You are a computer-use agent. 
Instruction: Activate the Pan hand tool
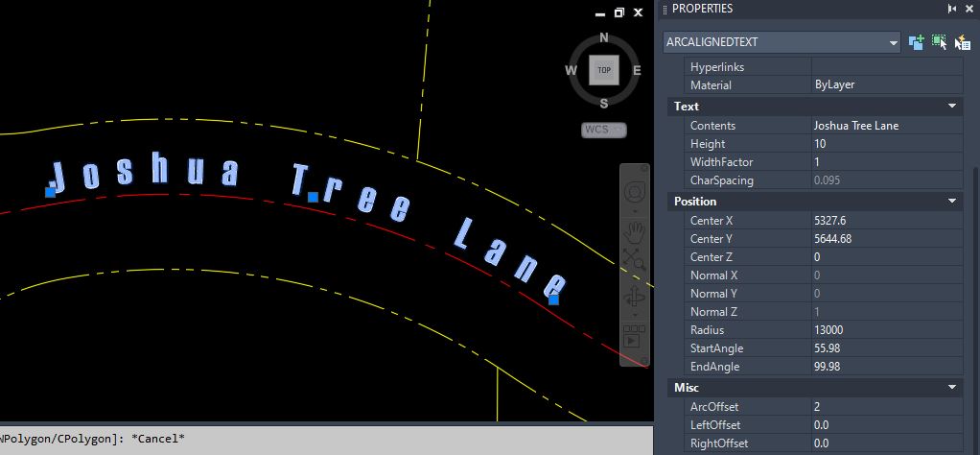coord(635,232)
